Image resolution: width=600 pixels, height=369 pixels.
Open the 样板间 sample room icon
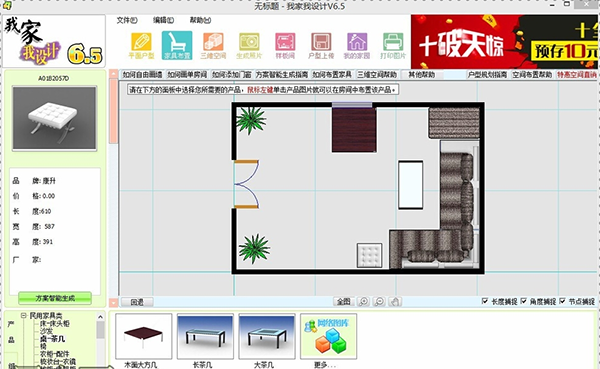[285, 46]
